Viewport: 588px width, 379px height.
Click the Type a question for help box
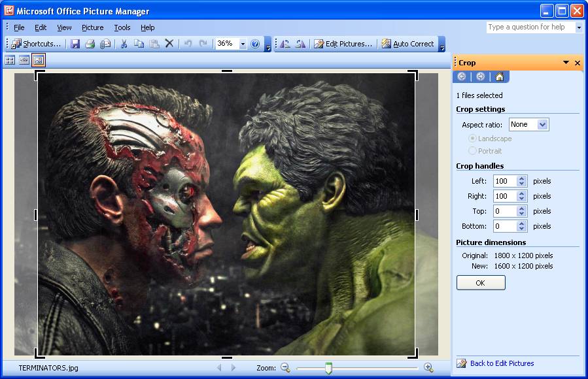click(x=530, y=27)
